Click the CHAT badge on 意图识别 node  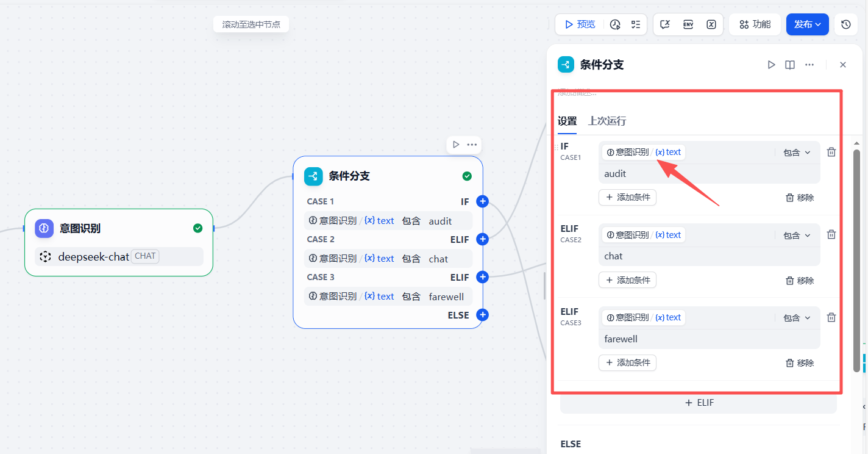point(145,256)
